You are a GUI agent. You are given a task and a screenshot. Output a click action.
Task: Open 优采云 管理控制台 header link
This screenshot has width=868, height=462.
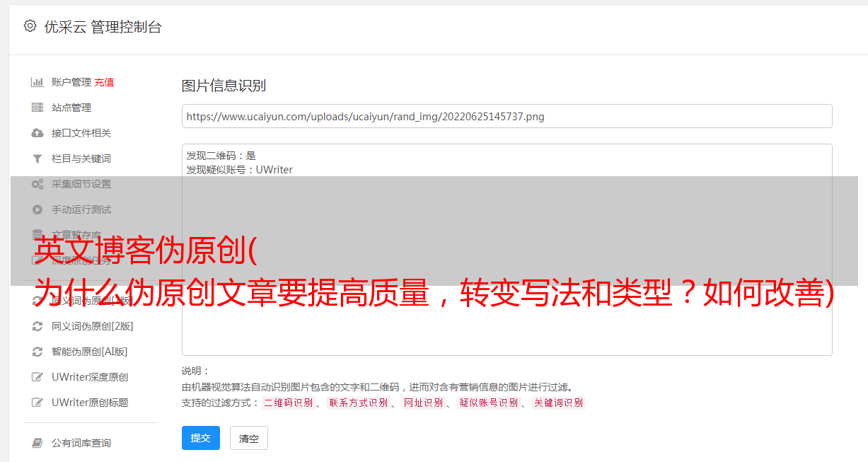(103, 27)
